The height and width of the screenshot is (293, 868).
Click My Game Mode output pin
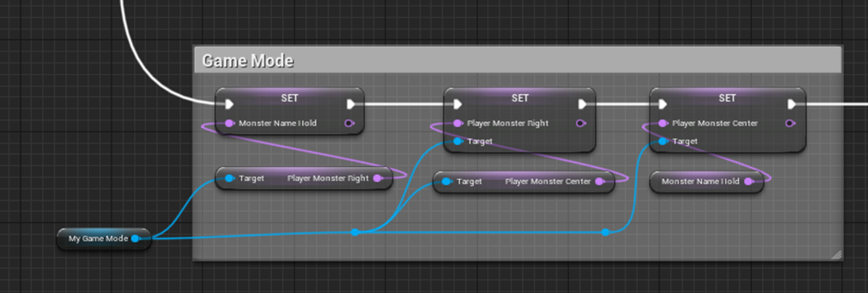click(x=135, y=238)
